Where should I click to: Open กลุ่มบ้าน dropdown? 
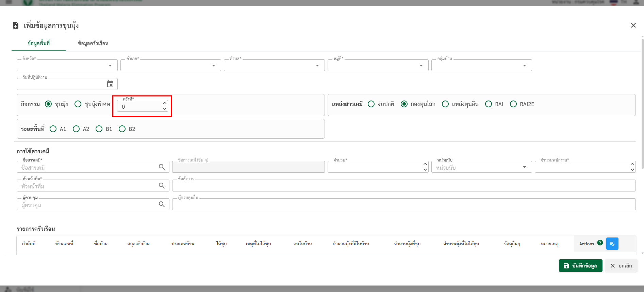pos(482,65)
